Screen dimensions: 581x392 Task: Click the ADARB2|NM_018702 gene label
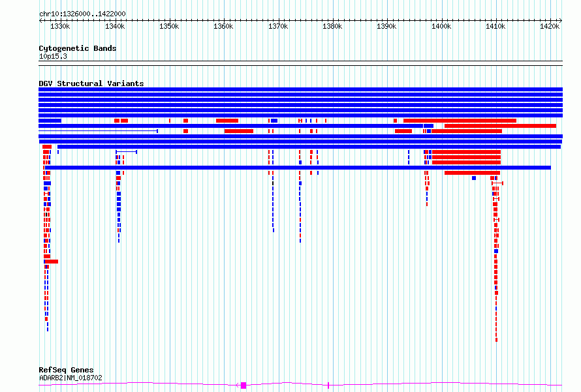71,378
